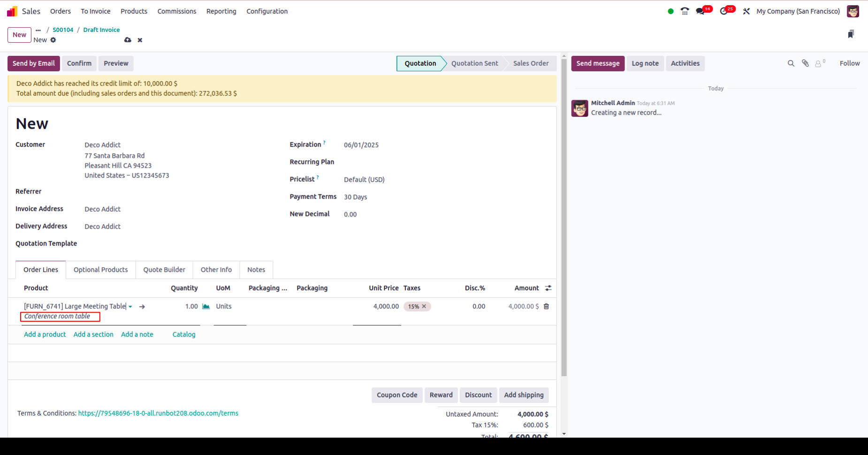Switch to the Notes tab

pyautogui.click(x=256, y=270)
